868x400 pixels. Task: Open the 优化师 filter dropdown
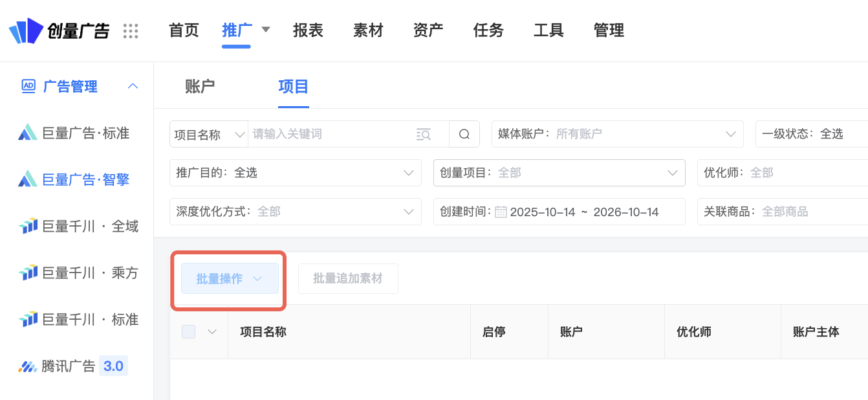[x=783, y=173]
